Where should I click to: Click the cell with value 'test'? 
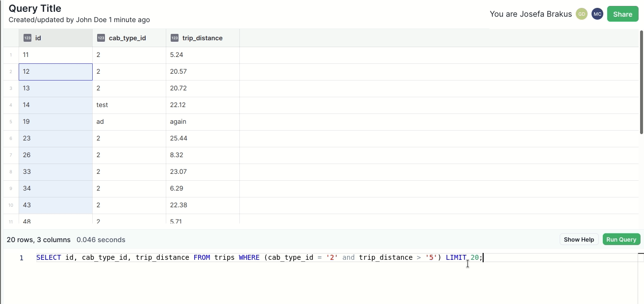click(129, 105)
